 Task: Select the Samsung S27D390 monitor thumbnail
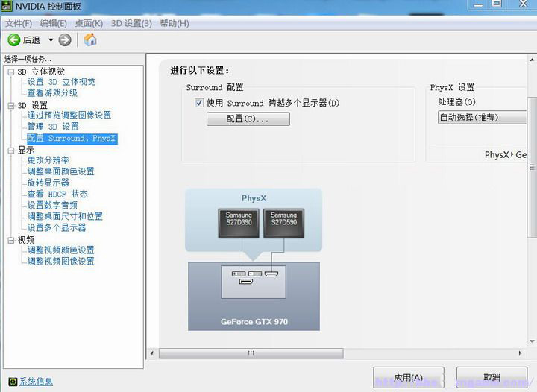239,223
